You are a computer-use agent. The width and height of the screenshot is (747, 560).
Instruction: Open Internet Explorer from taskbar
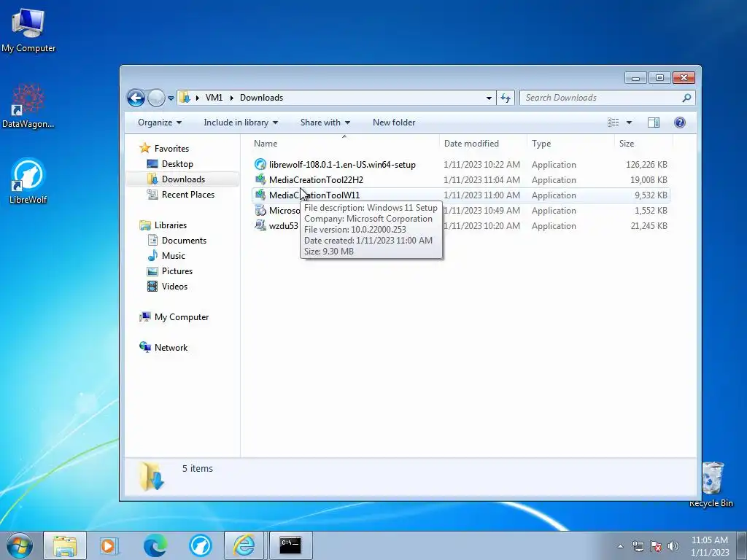click(x=244, y=545)
